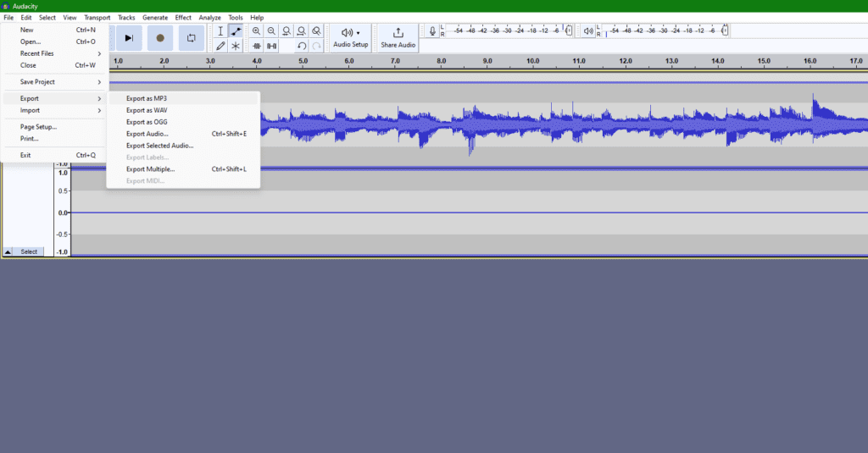This screenshot has width=868, height=453.
Task: Select Export Audio... option
Action: point(183,134)
